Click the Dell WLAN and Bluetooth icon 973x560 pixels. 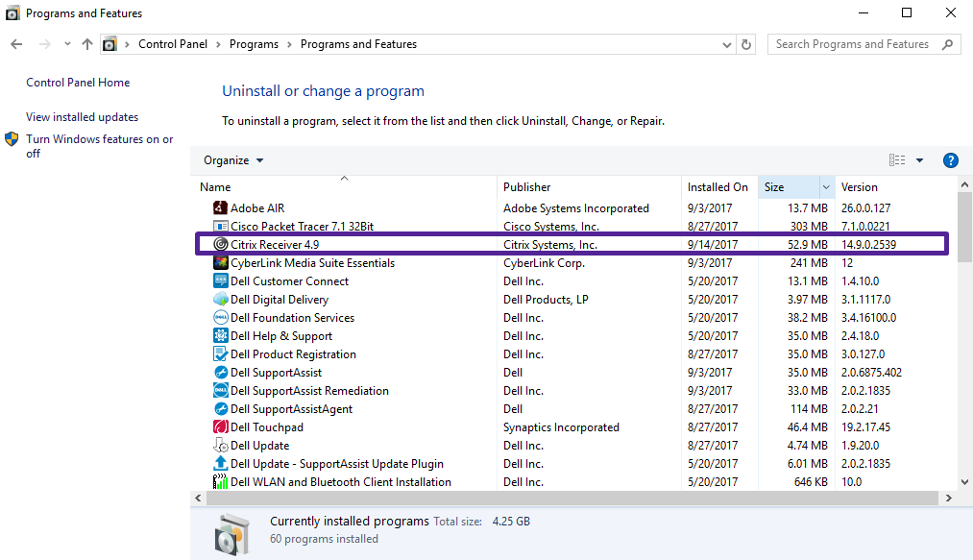(220, 482)
